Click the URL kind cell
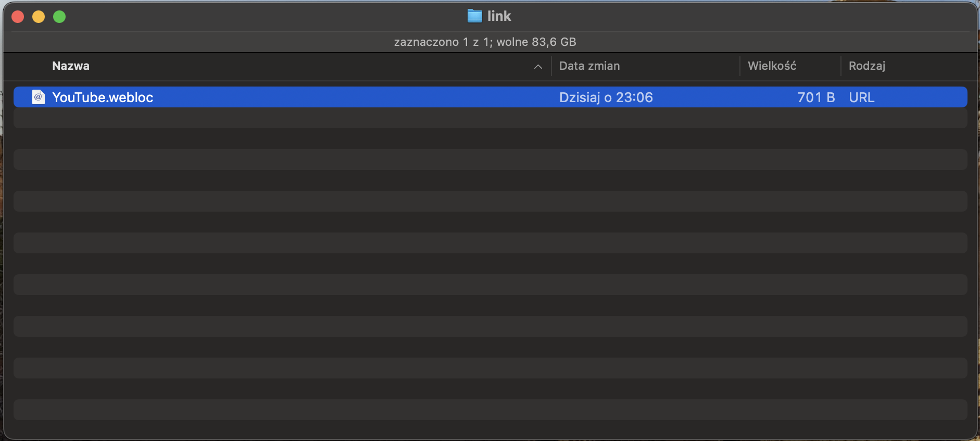 pos(861,97)
